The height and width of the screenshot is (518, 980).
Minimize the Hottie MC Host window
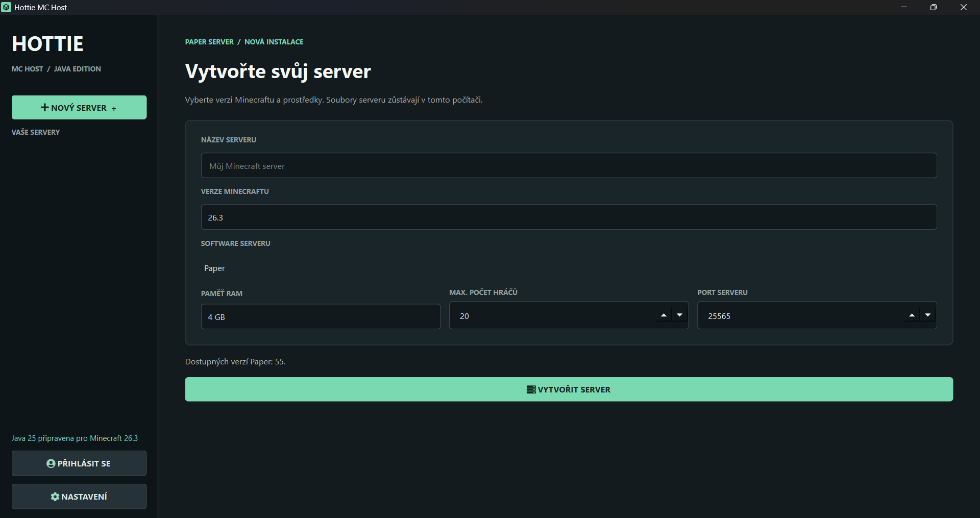pos(904,7)
